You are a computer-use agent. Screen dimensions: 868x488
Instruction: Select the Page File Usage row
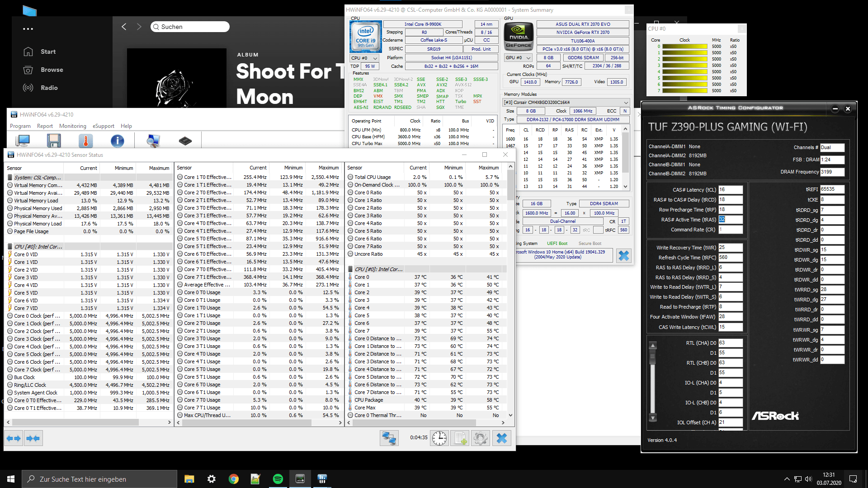point(89,231)
